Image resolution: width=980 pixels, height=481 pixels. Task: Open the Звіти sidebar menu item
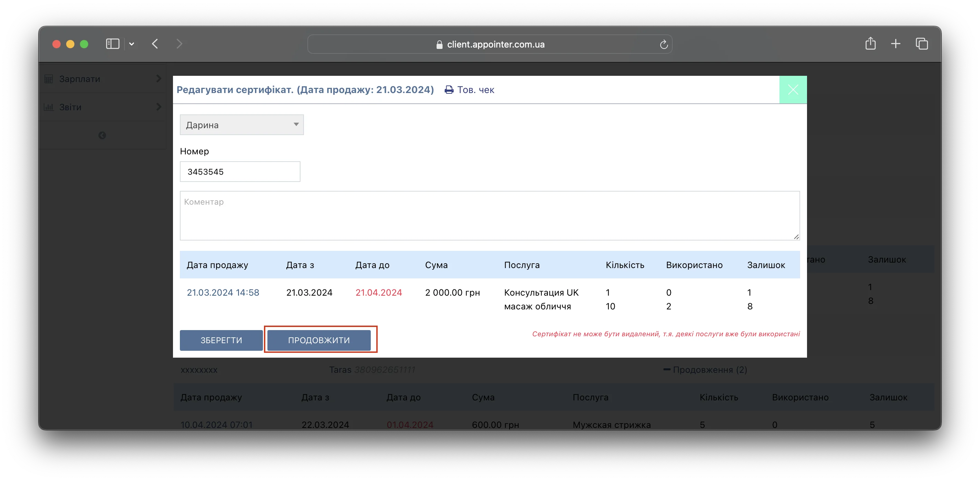(x=103, y=107)
